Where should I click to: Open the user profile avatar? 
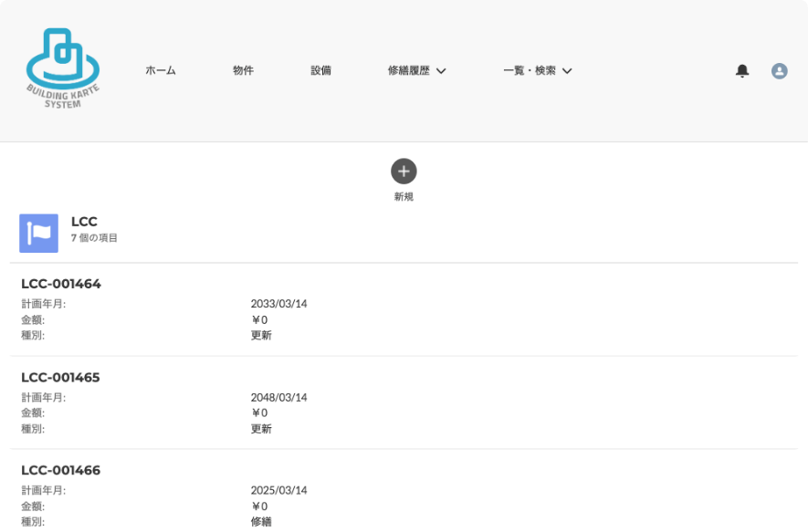(x=779, y=70)
